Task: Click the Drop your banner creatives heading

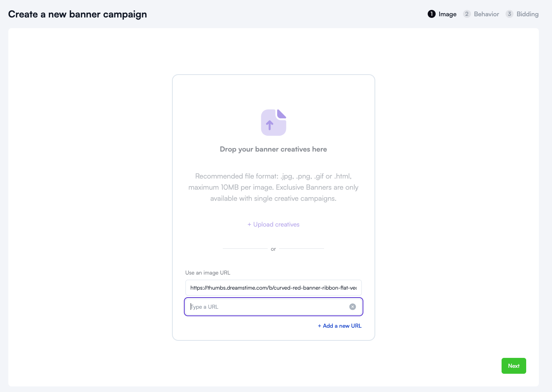Action: pyautogui.click(x=273, y=149)
